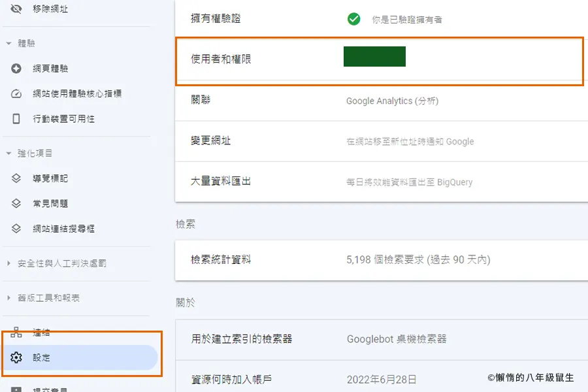This screenshot has height=392, width=588.
Task: Click the layers icon beside 導覽標記
Action: click(x=16, y=178)
